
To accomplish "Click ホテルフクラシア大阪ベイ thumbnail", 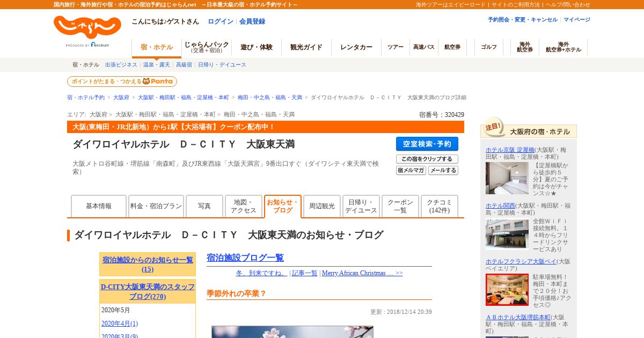I will coord(507,290).
